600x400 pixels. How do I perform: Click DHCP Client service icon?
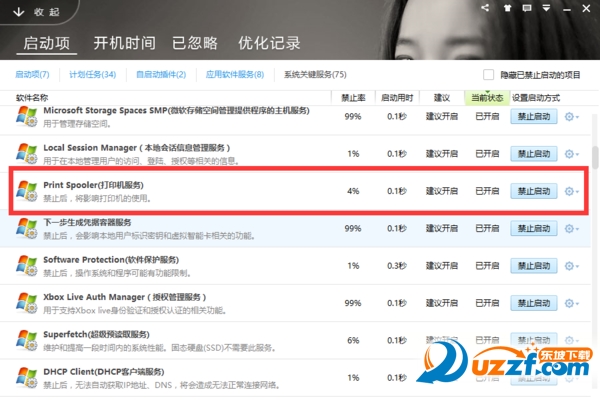click(x=27, y=377)
